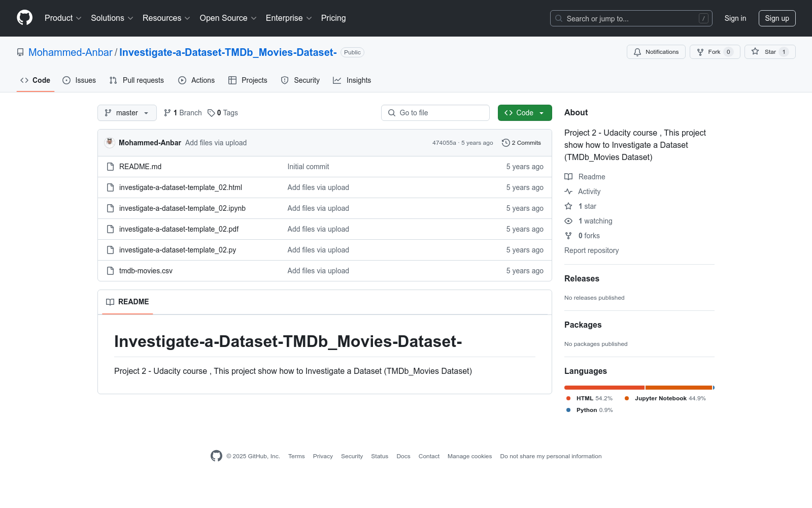Click the Sign up button

coord(777,18)
